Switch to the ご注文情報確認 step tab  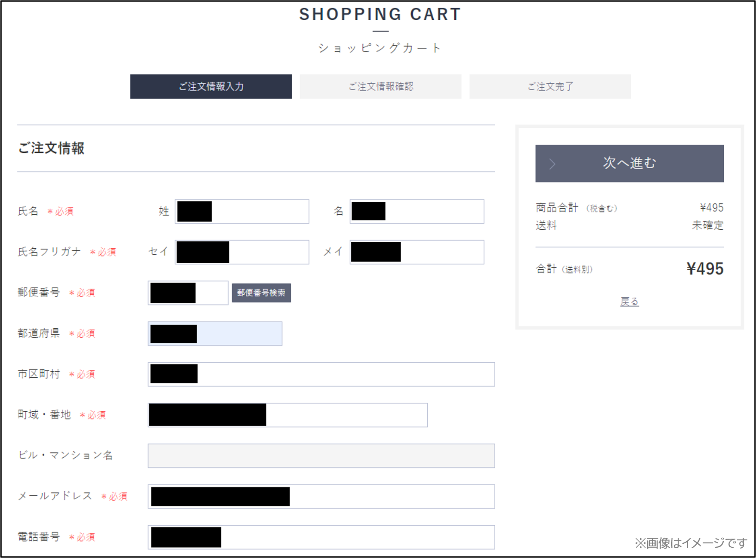pyautogui.click(x=380, y=86)
